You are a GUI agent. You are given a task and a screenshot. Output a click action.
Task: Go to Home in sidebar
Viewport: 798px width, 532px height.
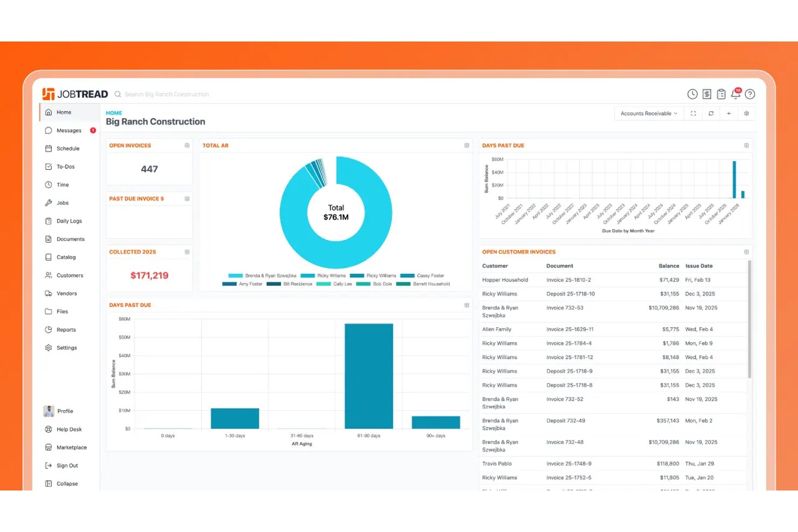(x=69, y=112)
